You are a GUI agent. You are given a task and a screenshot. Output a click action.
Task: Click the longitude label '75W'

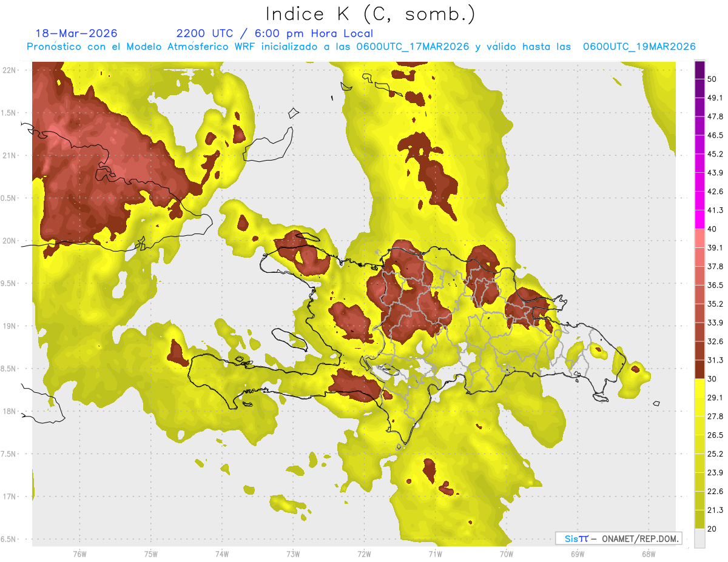click(x=150, y=554)
